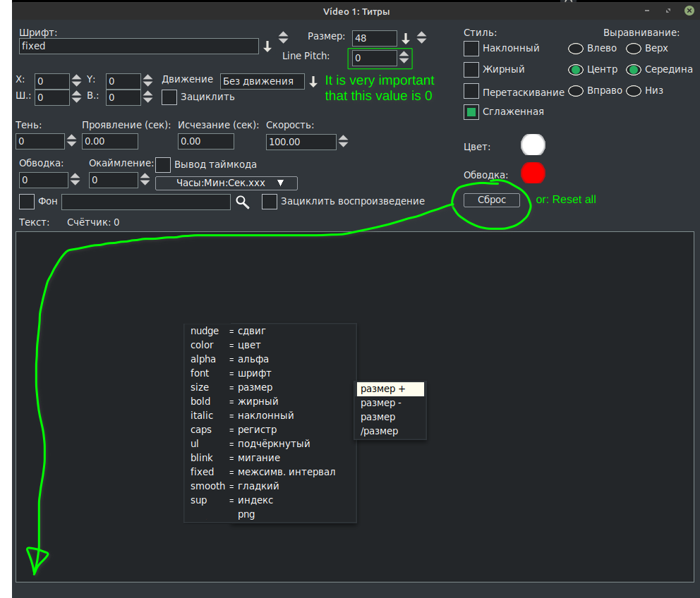Viewport: 700px width, 598px height.
Task: Select the Влево alignment radio button
Action: tap(576, 49)
